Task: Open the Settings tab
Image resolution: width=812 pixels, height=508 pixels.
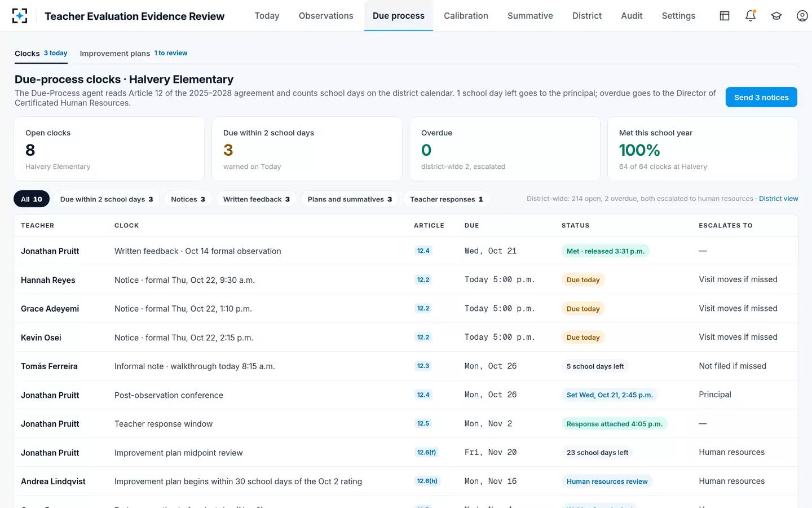Action: pyautogui.click(x=678, y=16)
